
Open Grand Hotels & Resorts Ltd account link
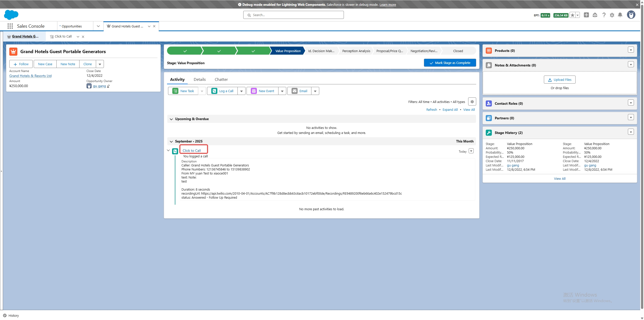click(30, 76)
